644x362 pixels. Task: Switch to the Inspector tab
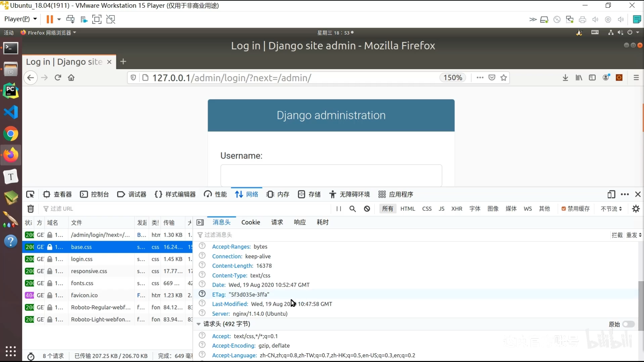(57, 194)
